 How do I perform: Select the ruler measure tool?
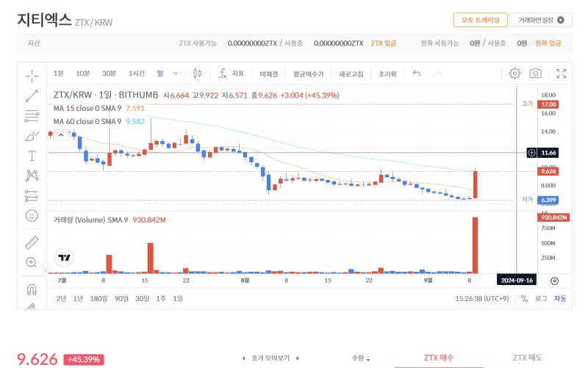tap(32, 242)
